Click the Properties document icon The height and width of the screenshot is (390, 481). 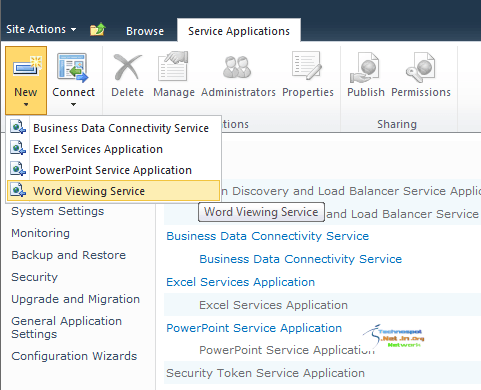click(307, 66)
